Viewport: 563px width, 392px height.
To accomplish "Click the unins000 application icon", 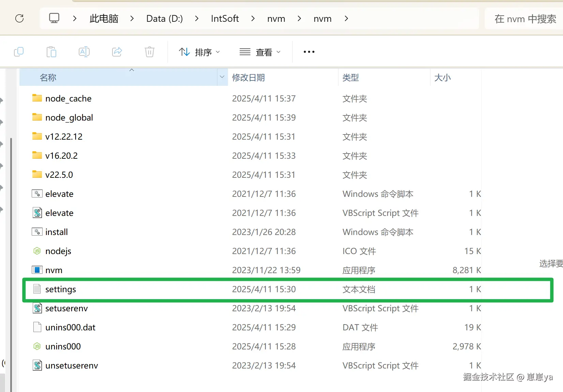I will [x=37, y=346].
